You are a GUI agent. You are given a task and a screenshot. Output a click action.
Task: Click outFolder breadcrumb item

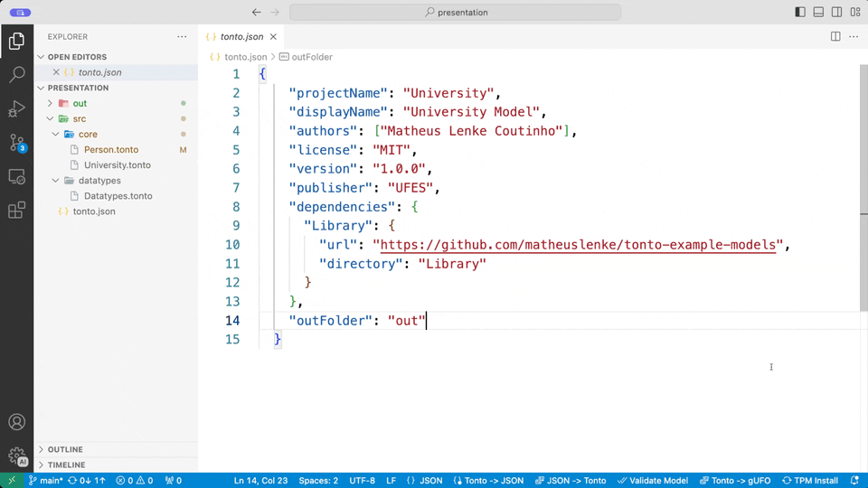307,57
